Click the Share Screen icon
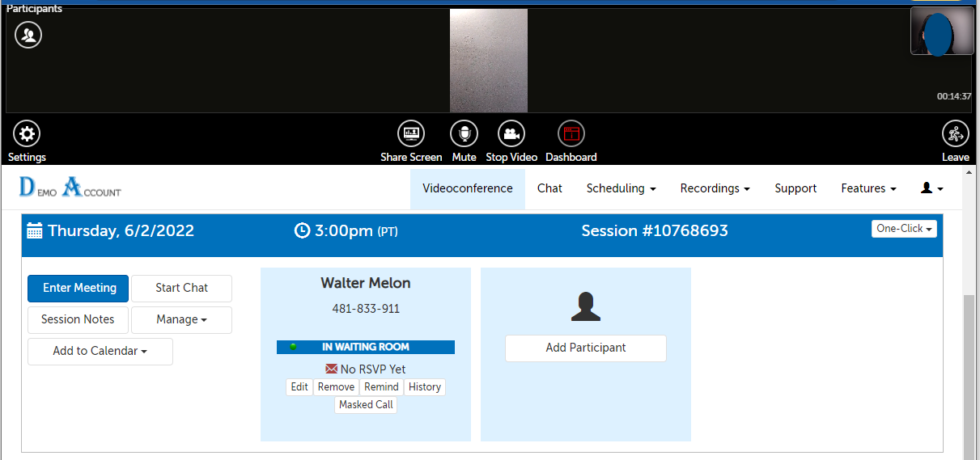Viewport: 980px width, 460px height. (411, 134)
